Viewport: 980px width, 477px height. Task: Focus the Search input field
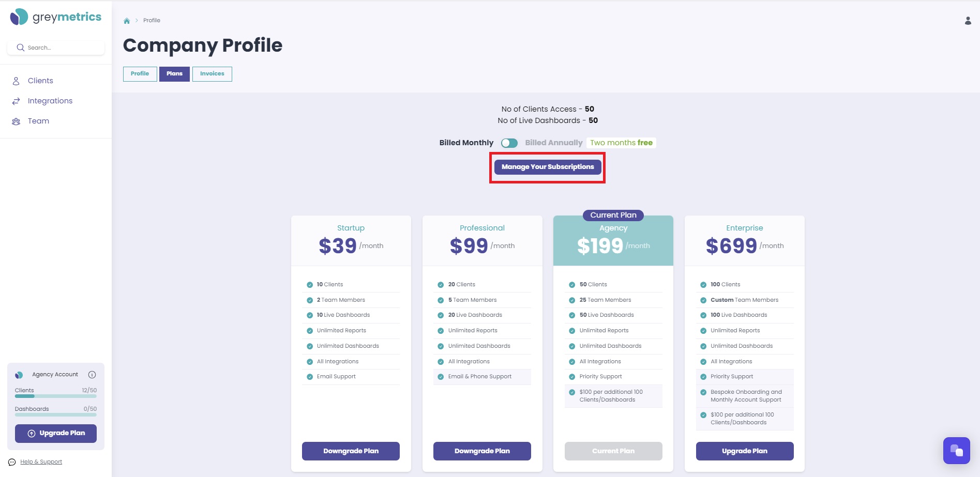tap(56, 48)
